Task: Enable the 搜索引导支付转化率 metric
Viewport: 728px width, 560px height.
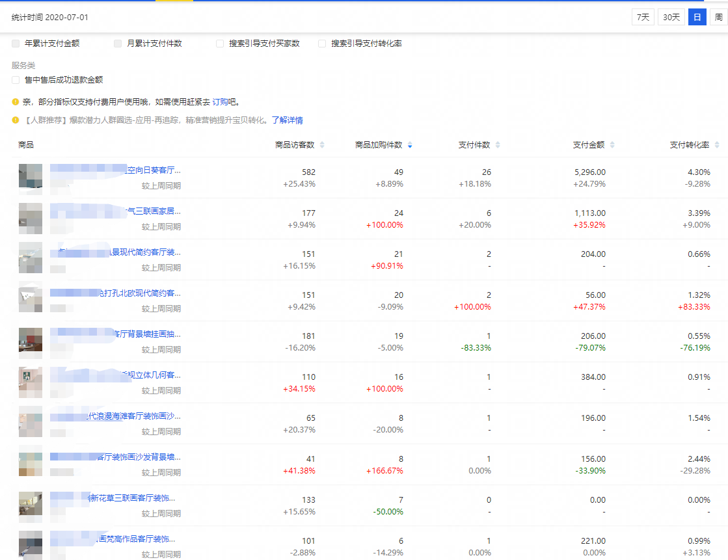Action: [321, 44]
